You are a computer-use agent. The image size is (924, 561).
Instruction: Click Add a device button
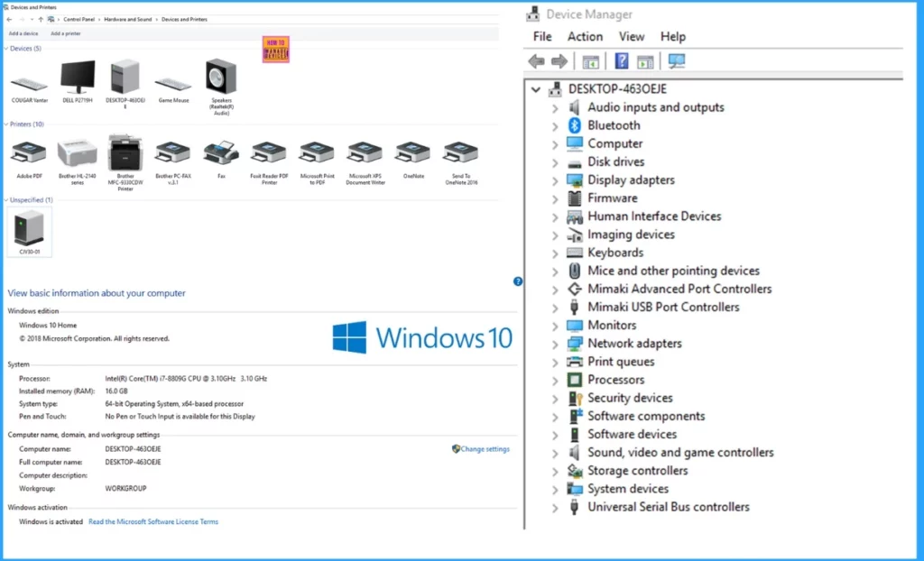coord(23,33)
